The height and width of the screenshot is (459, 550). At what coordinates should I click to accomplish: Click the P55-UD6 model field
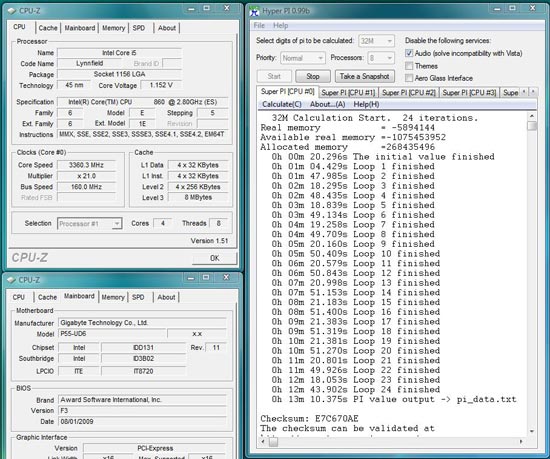(x=112, y=334)
